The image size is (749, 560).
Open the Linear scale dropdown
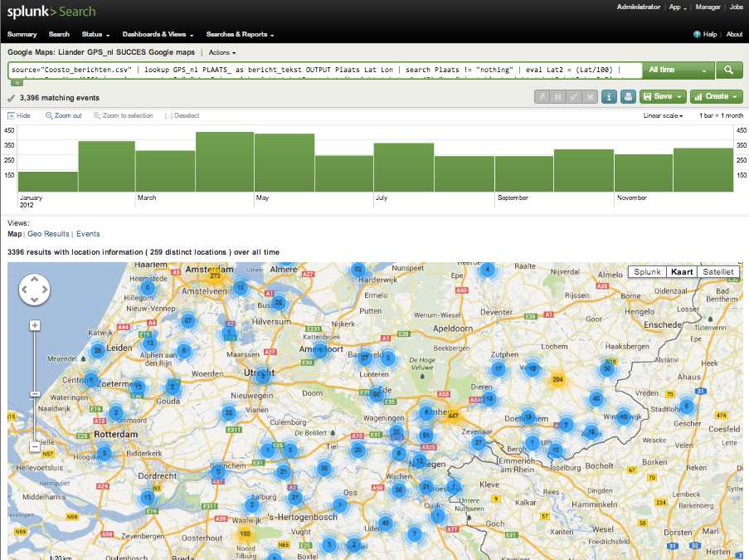[x=663, y=116]
